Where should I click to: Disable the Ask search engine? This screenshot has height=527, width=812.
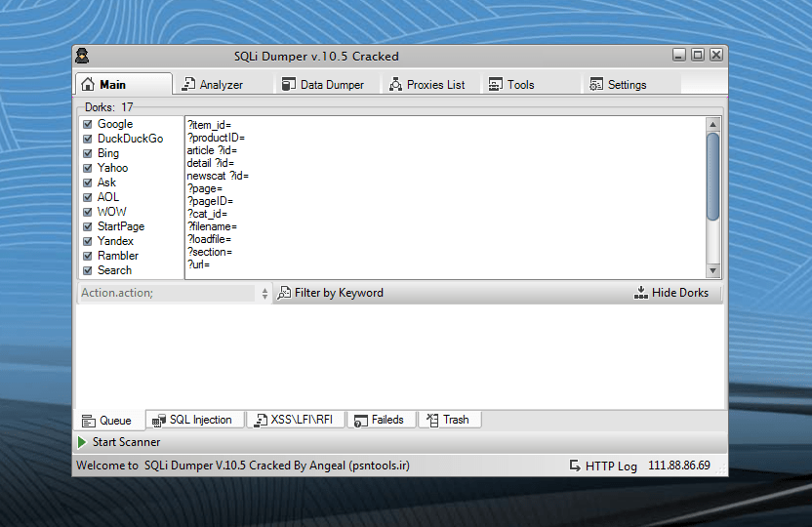point(88,182)
